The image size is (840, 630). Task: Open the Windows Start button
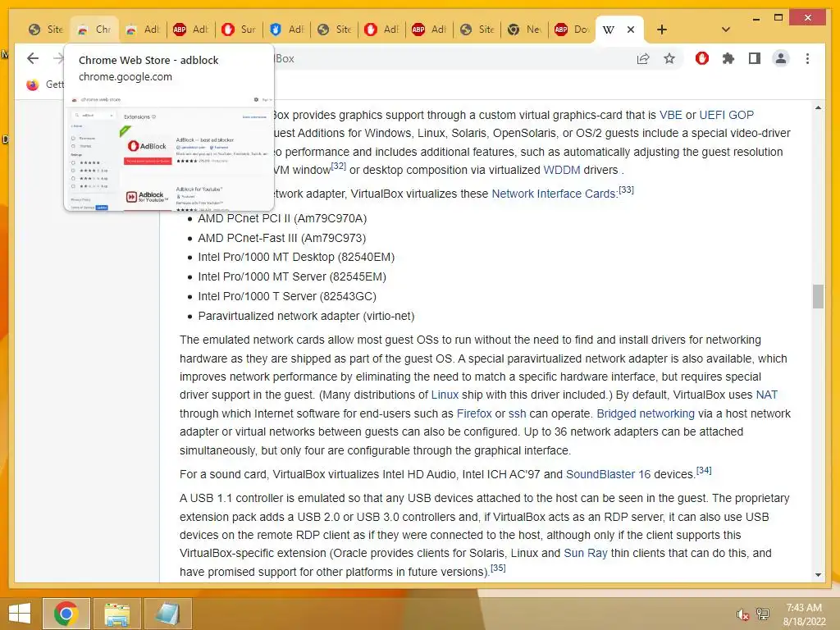[20, 614]
